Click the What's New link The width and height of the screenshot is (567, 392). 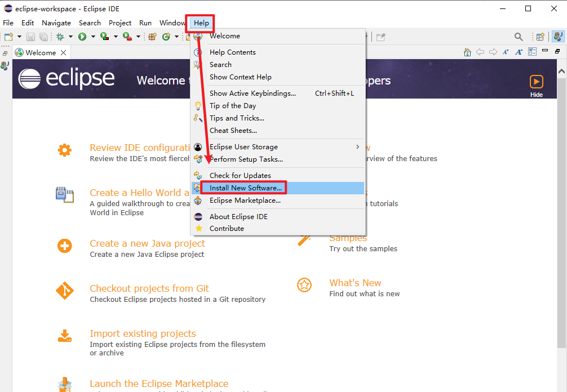tap(355, 283)
